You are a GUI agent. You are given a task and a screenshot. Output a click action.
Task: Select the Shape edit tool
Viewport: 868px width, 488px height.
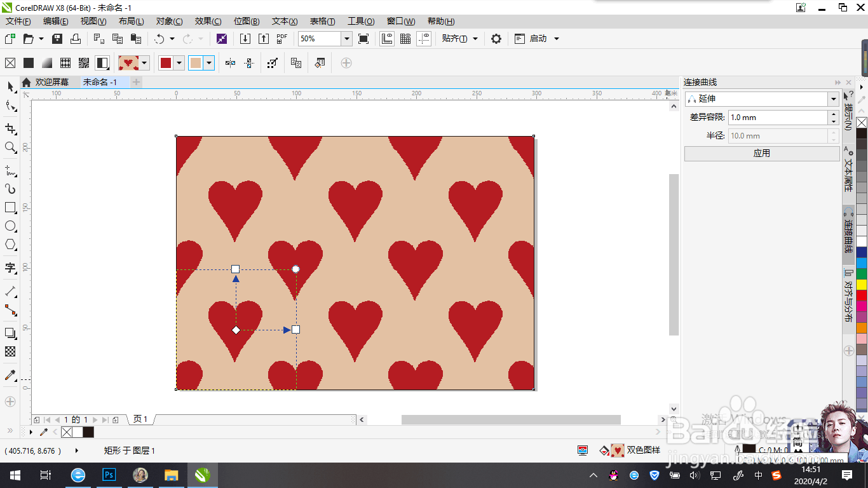pyautogui.click(x=10, y=105)
